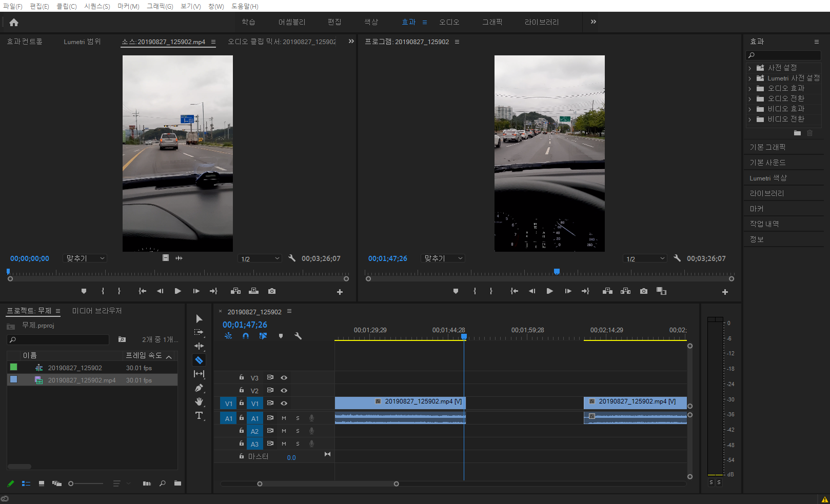
Task: Open the timeline wrench display settings
Action: 298,336
